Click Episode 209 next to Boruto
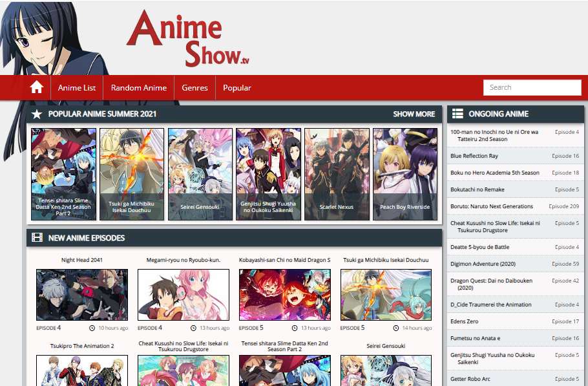This screenshot has width=588, height=386. point(563,206)
